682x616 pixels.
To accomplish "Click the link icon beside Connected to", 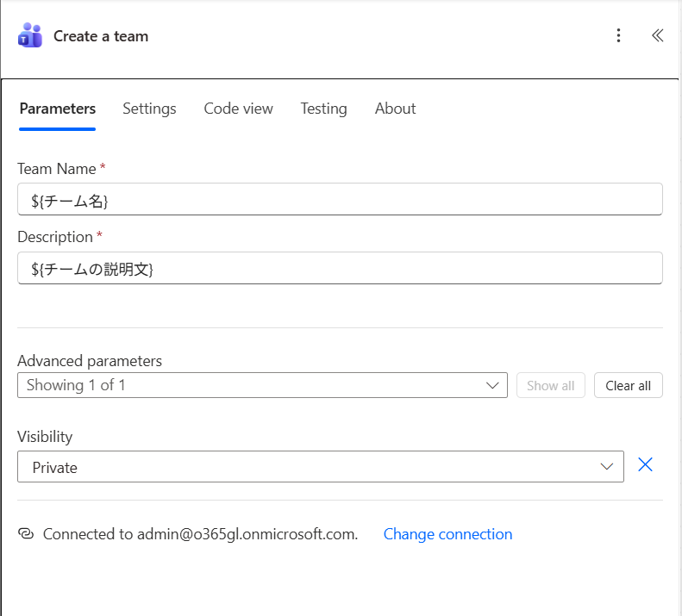I will click(26, 534).
